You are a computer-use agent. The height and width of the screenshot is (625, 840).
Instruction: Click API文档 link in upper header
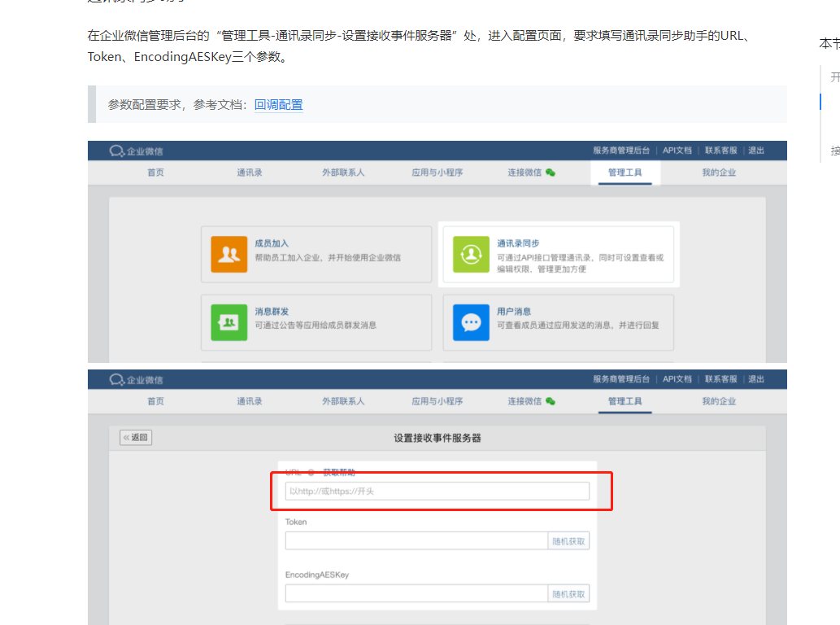coord(677,151)
